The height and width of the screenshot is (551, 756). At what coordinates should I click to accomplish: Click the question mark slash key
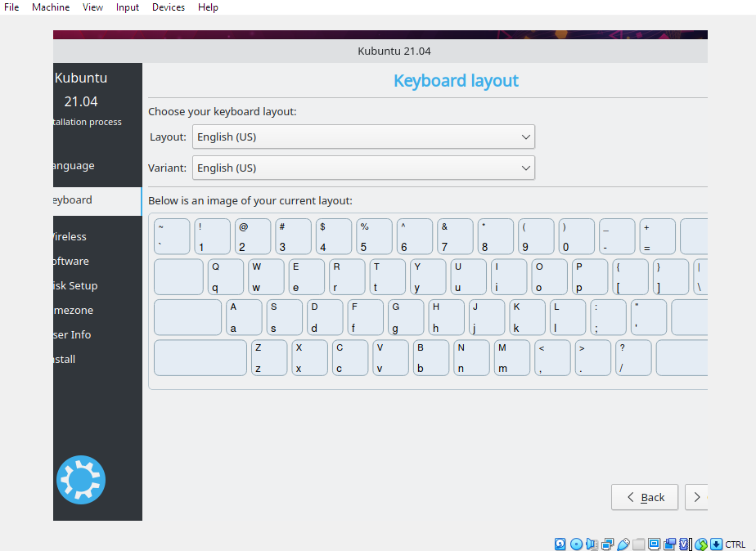click(633, 358)
